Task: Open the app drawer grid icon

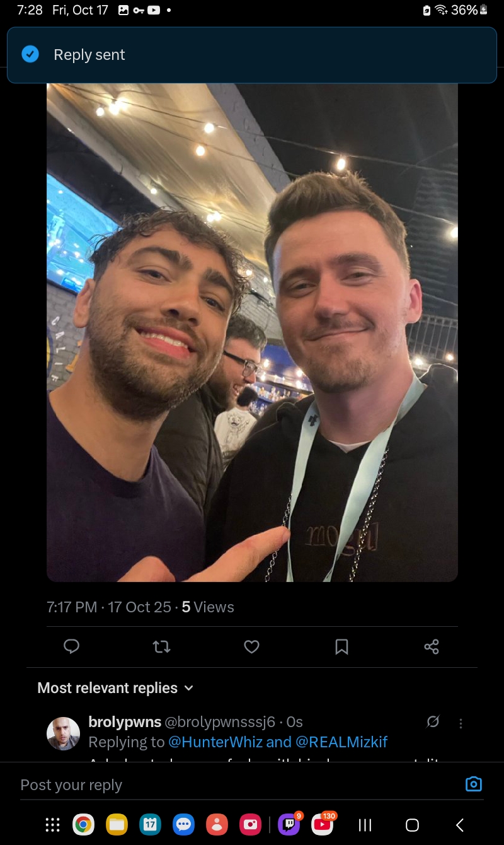Action: (x=53, y=824)
